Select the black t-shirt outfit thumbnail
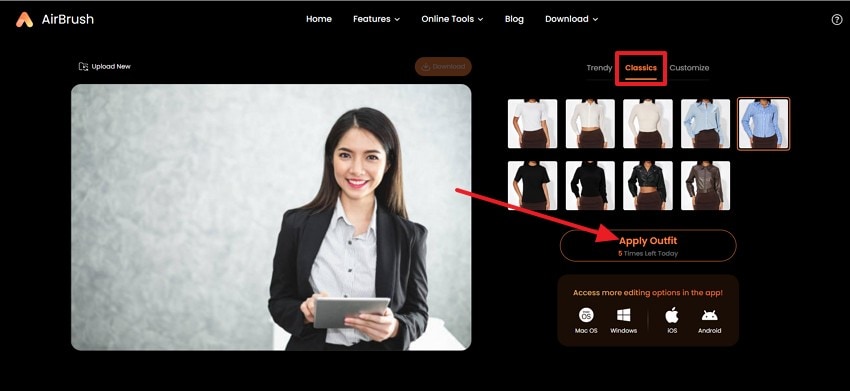This screenshot has height=391, width=850. 532,185
